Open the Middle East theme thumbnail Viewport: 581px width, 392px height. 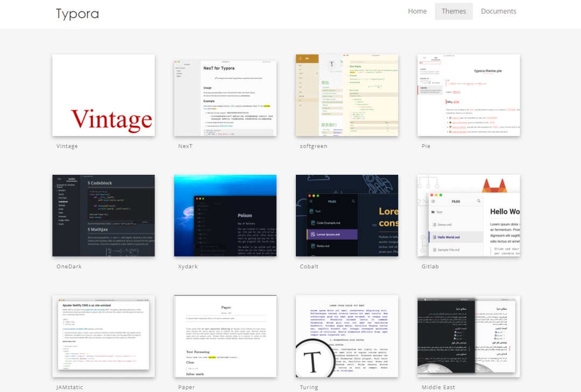click(x=468, y=336)
